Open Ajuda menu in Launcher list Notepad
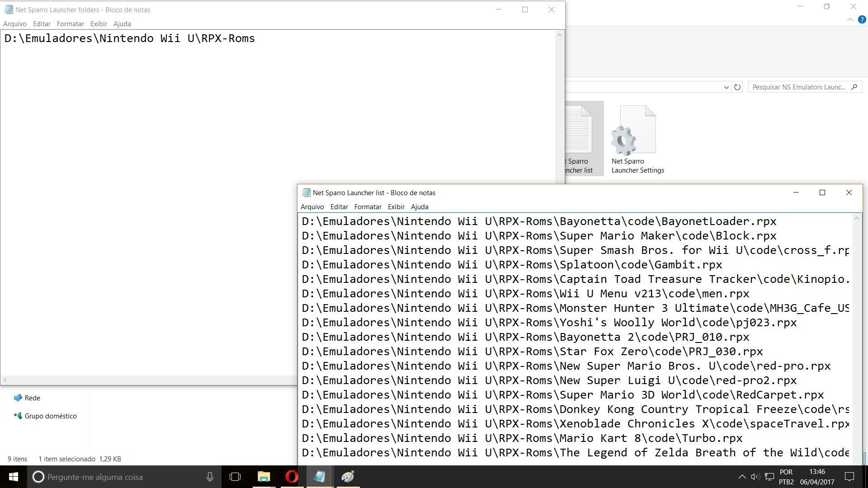 coord(420,207)
